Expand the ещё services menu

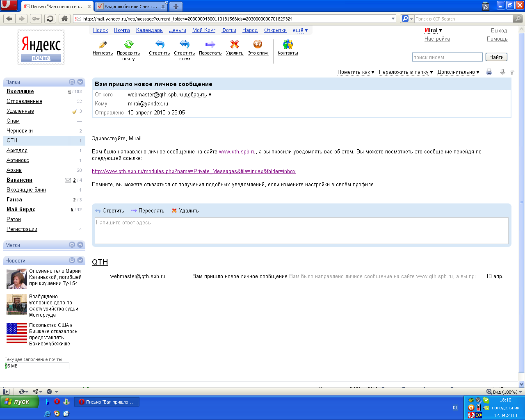coord(300,30)
